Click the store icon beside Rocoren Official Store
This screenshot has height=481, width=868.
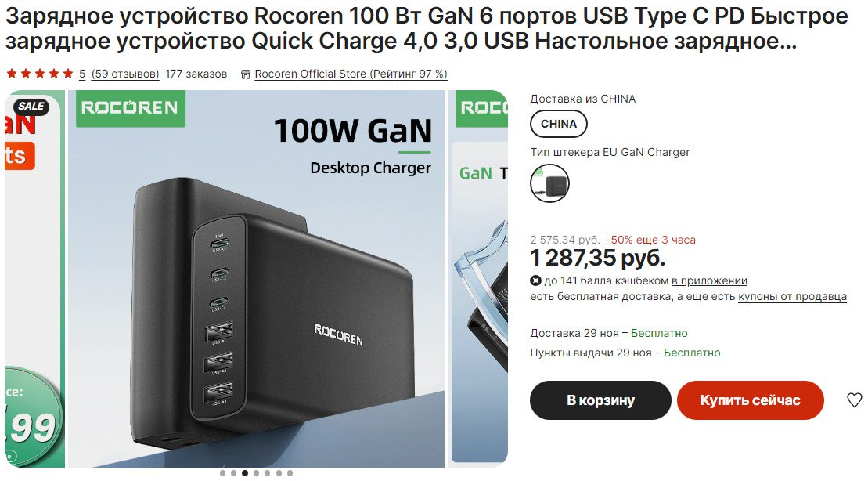pos(246,74)
